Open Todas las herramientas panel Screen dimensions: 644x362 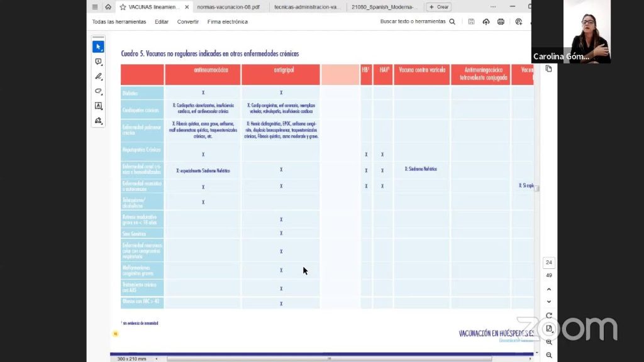click(x=119, y=21)
